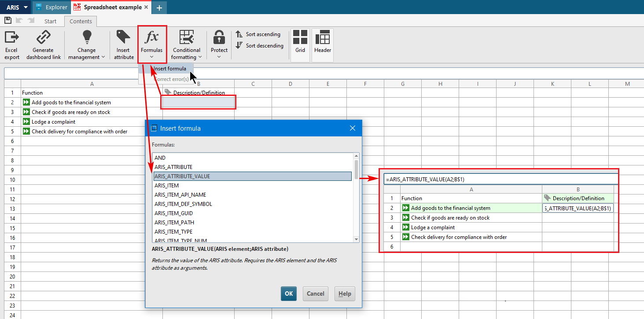Select AND in the formulas list
The image size is (644, 319).
coord(253,158)
